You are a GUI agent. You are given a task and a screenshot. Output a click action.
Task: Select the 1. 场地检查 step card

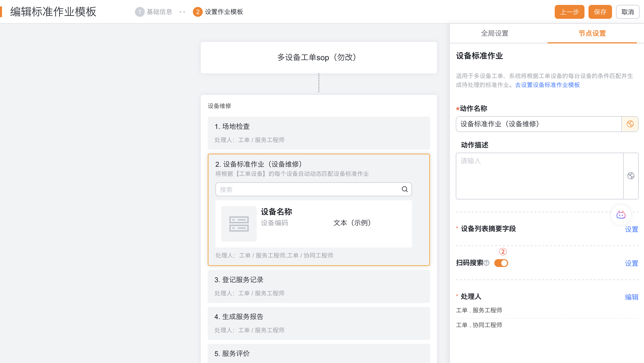[x=318, y=133]
